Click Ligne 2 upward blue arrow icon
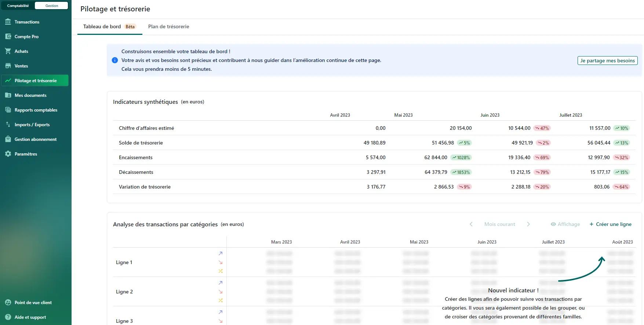The width and height of the screenshot is (644, 325). [x=221, y=283]
